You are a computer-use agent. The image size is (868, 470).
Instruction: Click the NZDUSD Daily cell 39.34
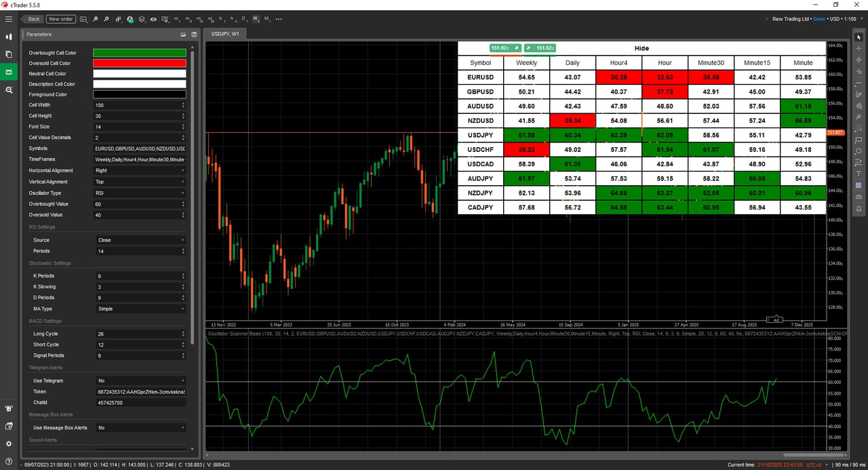[x=572, y=121]
